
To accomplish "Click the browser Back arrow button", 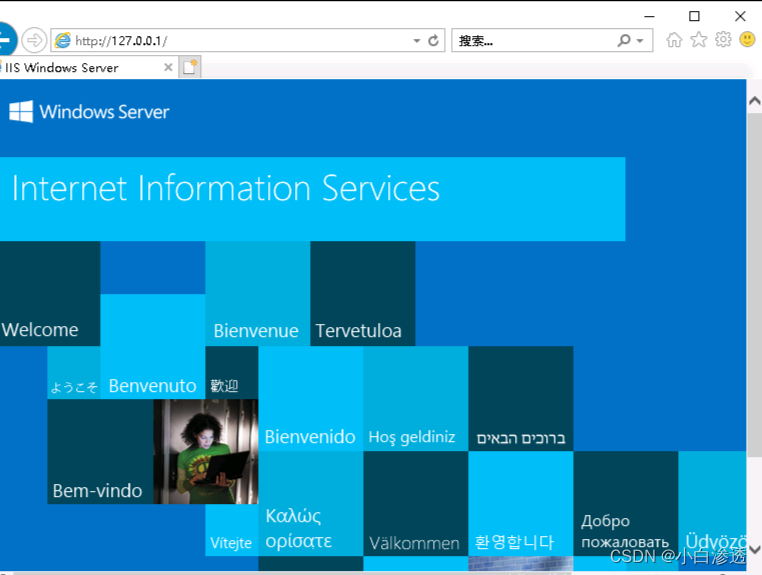I will pos(6,39).
